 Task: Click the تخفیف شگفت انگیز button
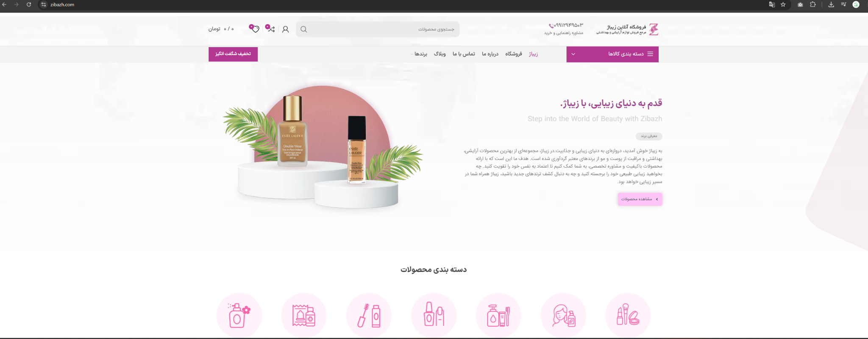click(x=233, y=54)
